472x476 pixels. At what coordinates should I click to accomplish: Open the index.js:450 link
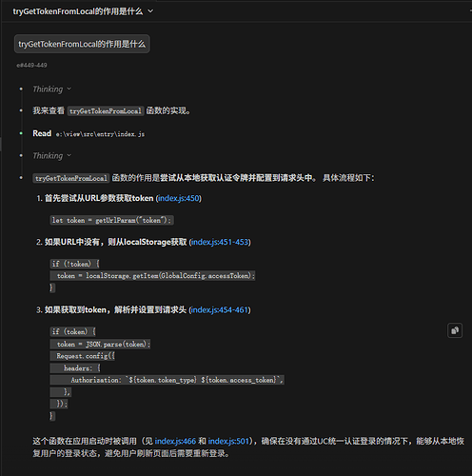(x=179, y=198)
